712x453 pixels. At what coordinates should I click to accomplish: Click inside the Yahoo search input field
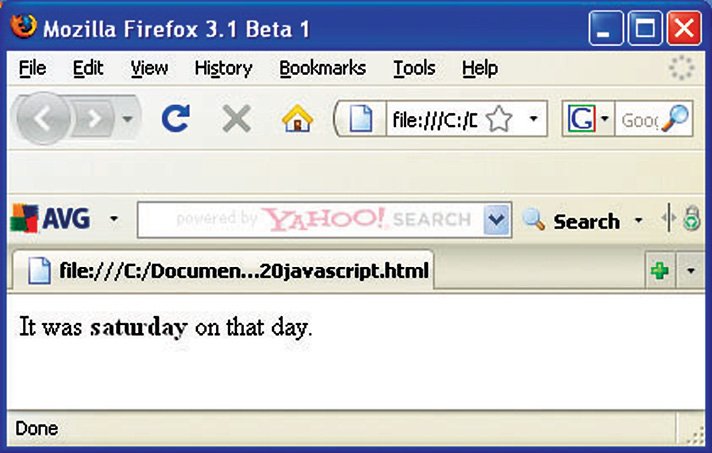click(x=311, y=220)
